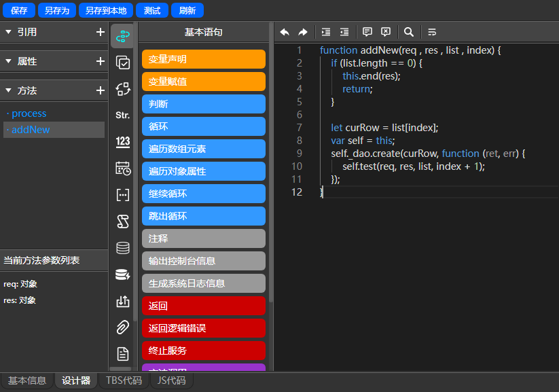Collapse the 属性 section triangle
This screenshot has height=392, width=559.
point(9,61)
